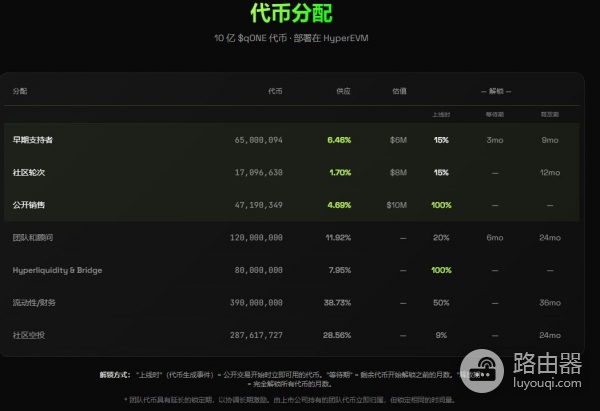Click the 11.92% supply value
The width and height of the screenshot is (600, 411).
[338, 238]
